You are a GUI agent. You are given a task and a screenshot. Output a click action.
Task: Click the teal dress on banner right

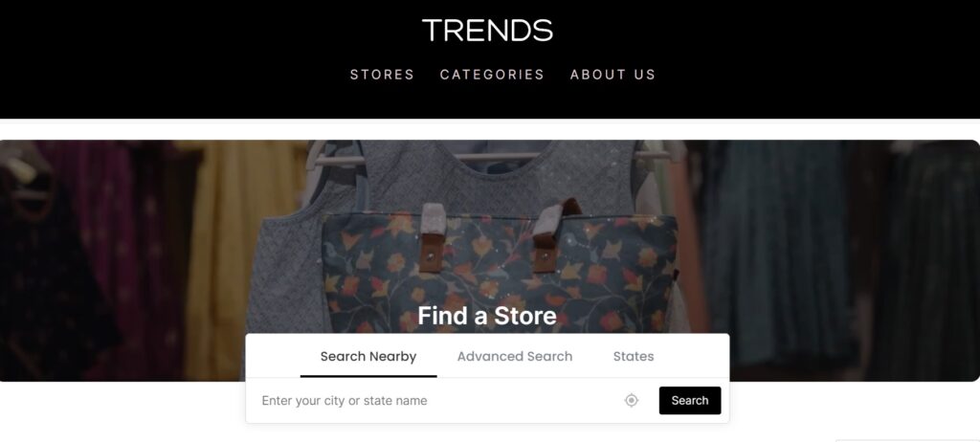(775, 250)
